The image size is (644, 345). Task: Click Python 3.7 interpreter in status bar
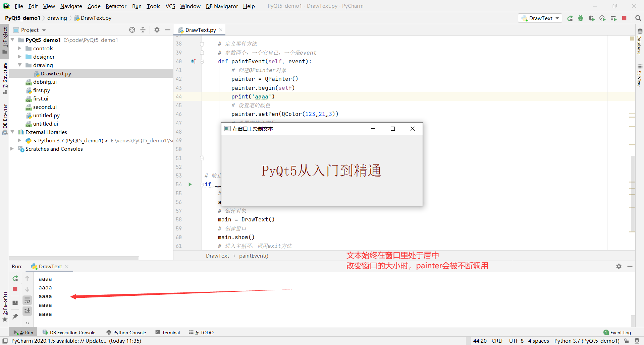click(x=587, y=341)
